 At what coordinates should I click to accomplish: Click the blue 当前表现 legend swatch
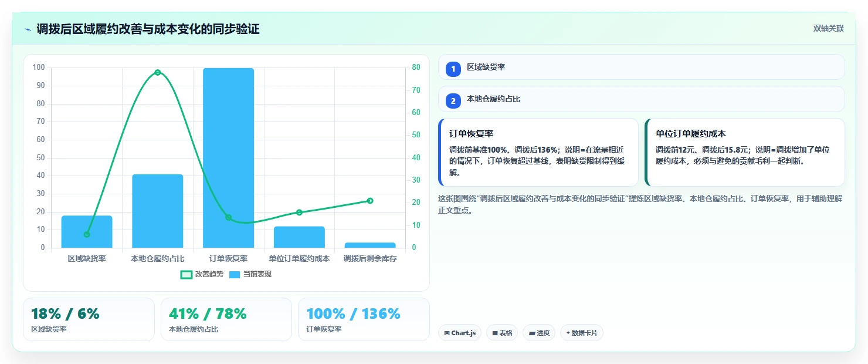click(x=234, y=274)
